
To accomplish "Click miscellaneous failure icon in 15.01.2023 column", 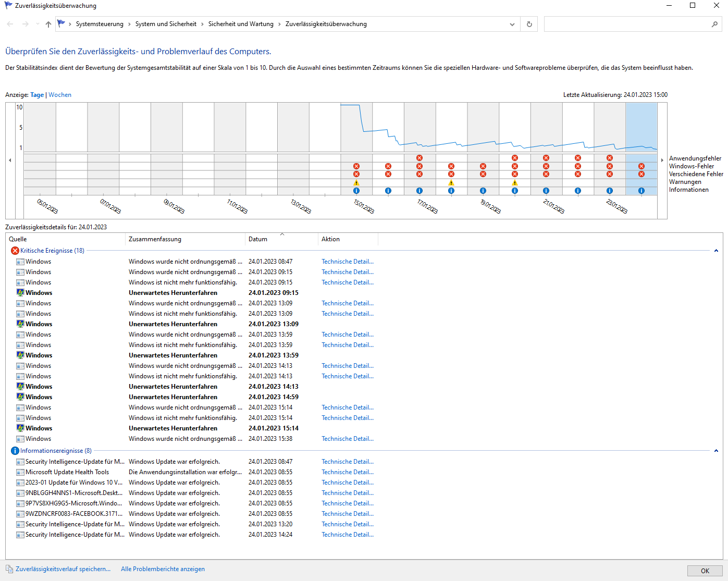I will pos(356,174).
